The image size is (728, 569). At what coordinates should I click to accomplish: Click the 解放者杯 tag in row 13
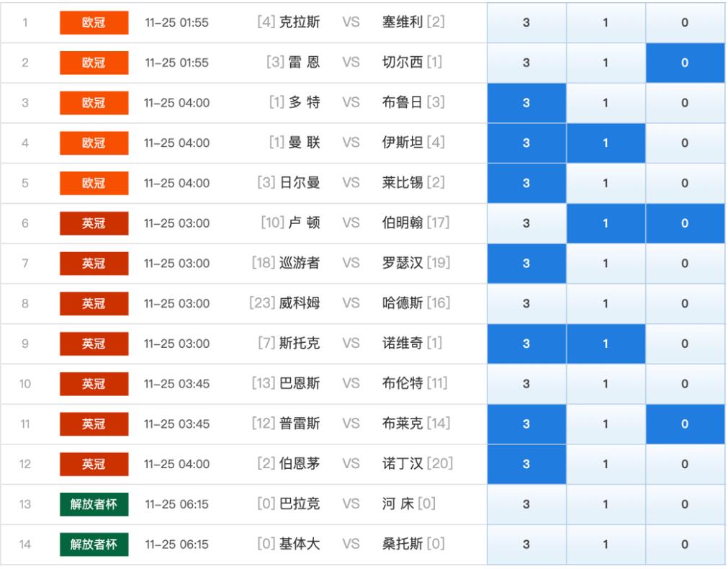[94, 504]
